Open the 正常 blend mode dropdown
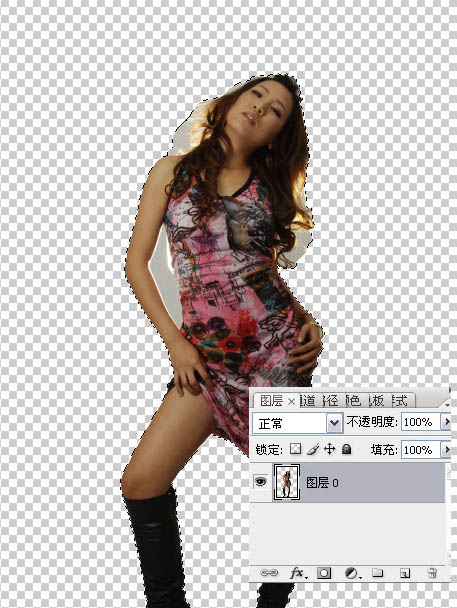This screenshot has height=608, width=457. pos(297,423)
